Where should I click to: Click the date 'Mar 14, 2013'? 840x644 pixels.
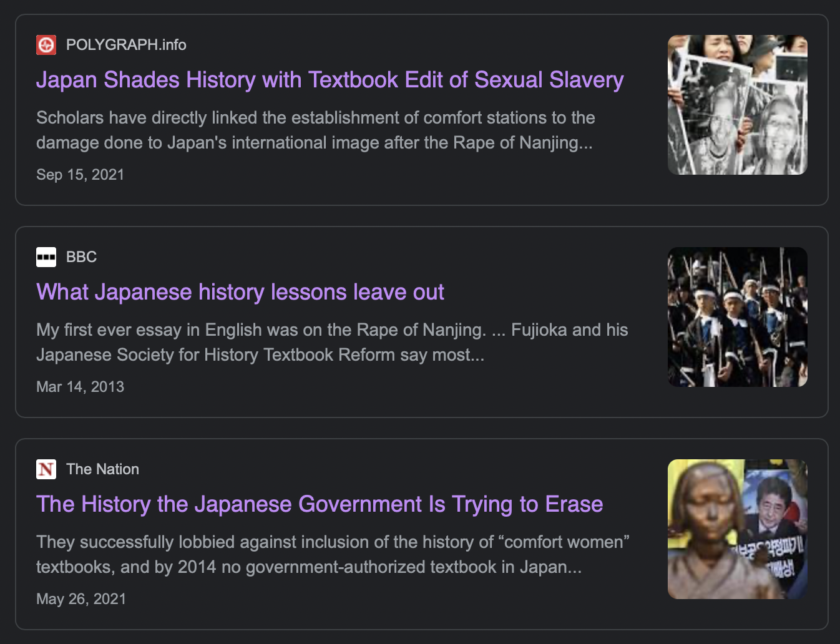tap(80, 387)
